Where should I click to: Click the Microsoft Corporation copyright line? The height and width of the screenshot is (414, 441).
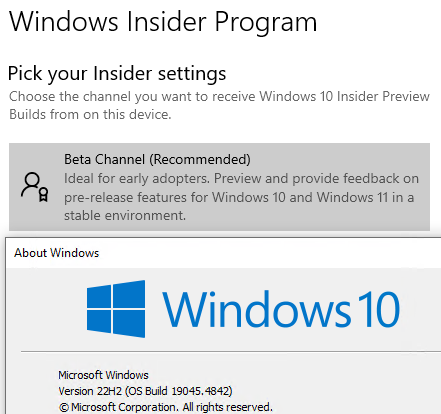(166, 407)
